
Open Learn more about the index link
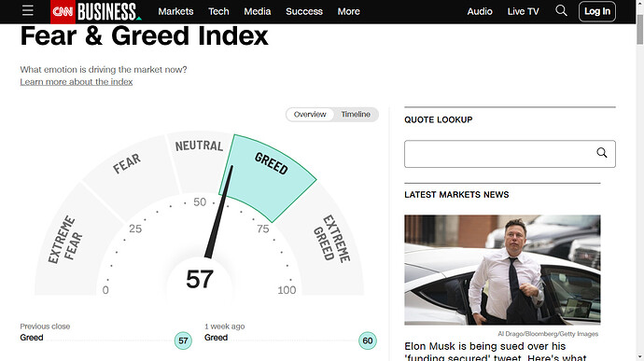(x=77, y=82)
